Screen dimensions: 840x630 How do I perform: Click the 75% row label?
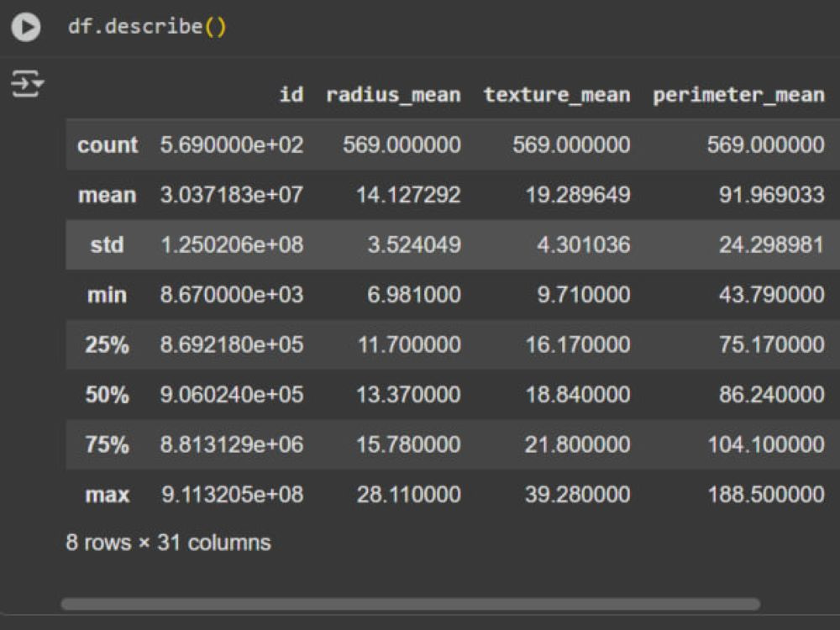click(x=108, y=444)
